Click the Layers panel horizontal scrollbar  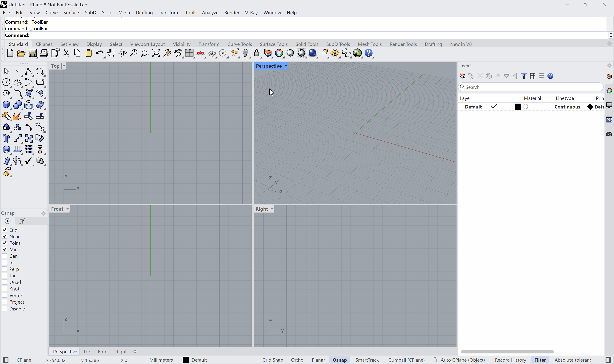tap(507, 352)
